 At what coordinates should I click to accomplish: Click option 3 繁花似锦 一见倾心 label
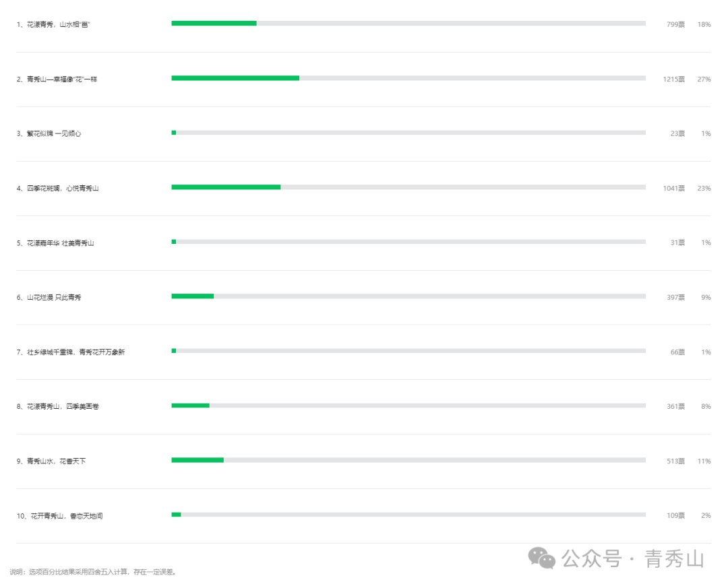point(49,133)
